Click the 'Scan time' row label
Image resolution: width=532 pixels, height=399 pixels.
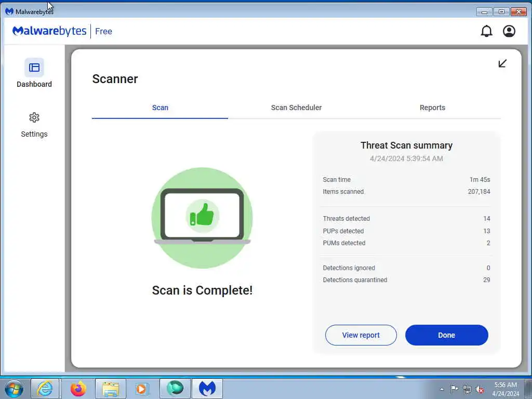337,179
